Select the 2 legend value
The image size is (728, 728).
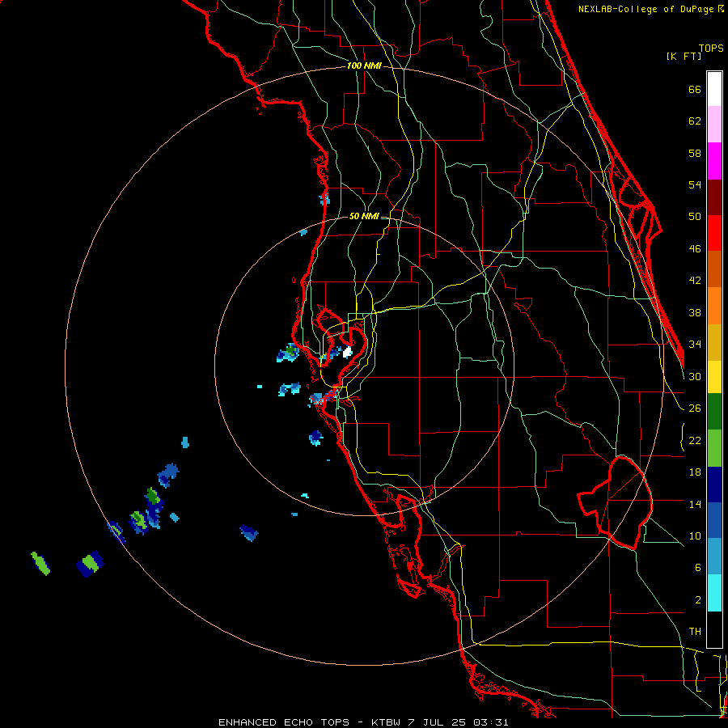(x=698, y=600)
